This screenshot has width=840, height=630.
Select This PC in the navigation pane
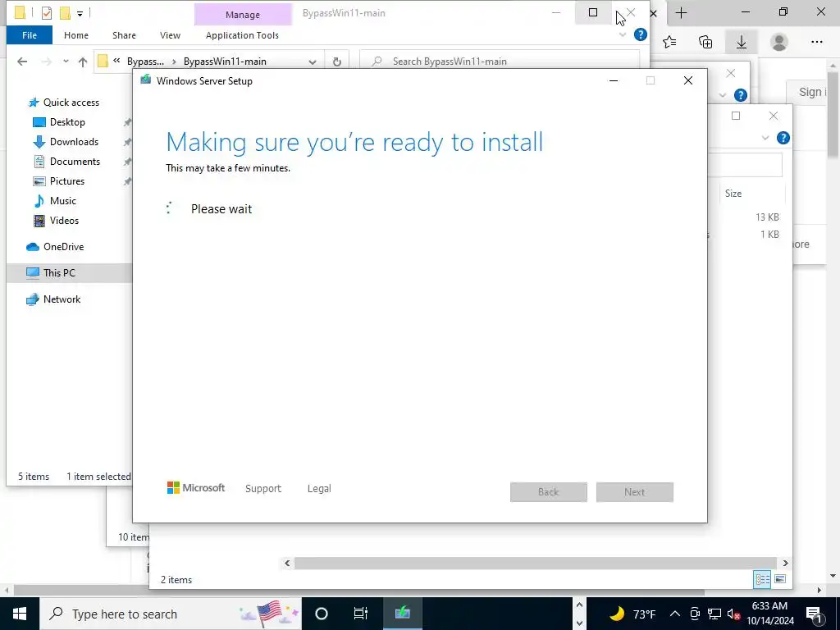pyautogui.click(x=59, y=272)
